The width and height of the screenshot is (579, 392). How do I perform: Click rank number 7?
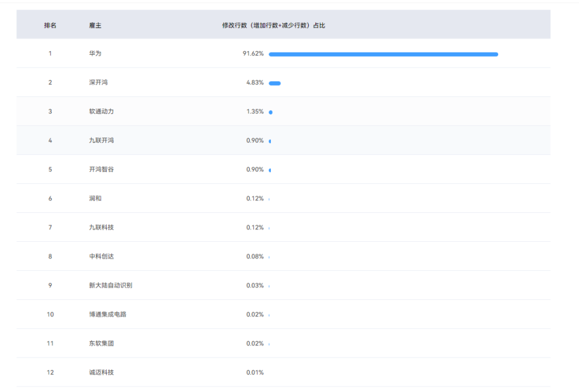[50, 227]
